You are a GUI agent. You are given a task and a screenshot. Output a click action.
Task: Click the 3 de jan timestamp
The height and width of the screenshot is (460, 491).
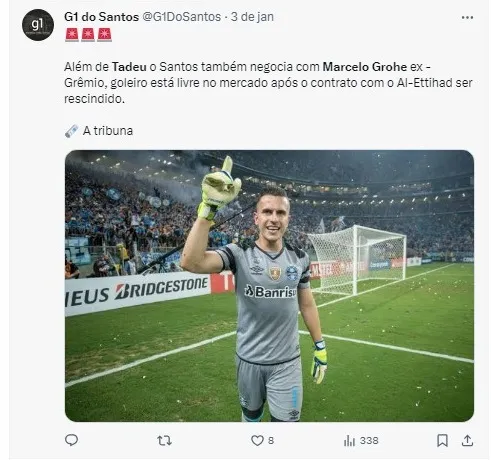pos(252,17)
